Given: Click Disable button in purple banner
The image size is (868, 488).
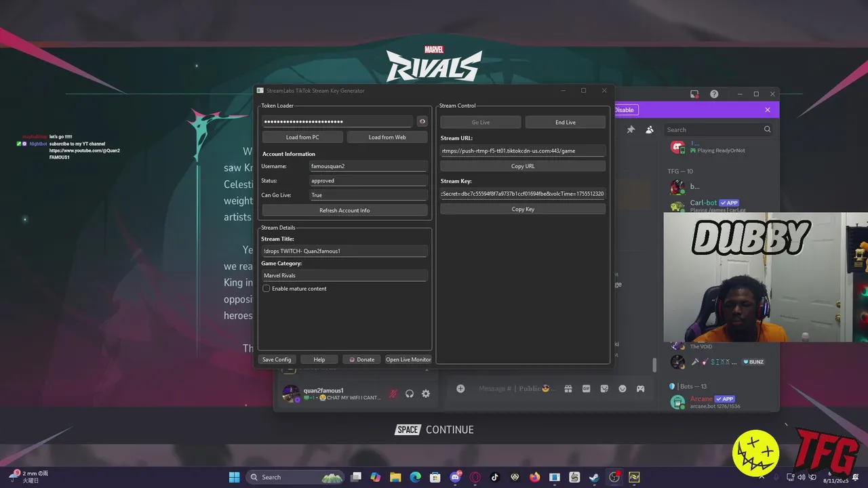Looking at the screenshot, I should click(x=625, y=110).
